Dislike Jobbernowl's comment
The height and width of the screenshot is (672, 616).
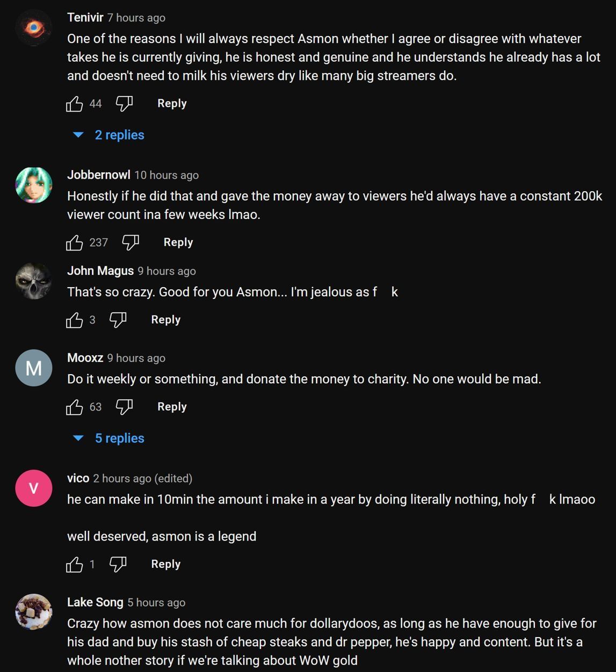click(x=131, y=243)
